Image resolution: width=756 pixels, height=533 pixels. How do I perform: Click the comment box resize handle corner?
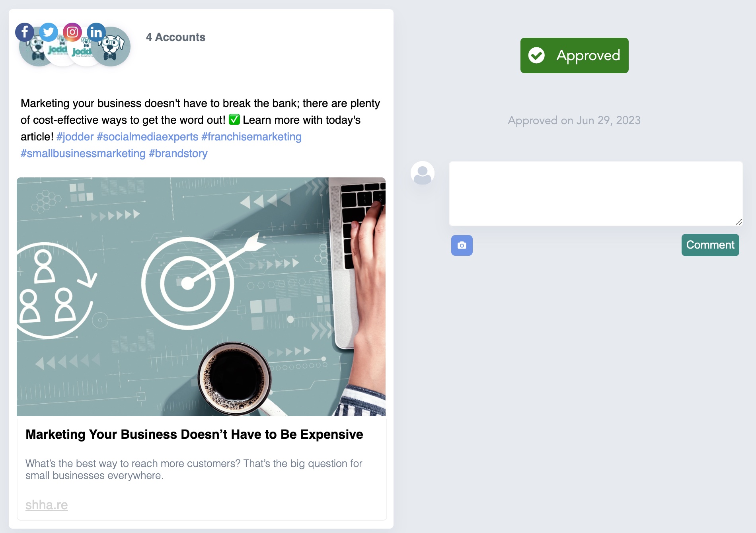tap(738, 222)
